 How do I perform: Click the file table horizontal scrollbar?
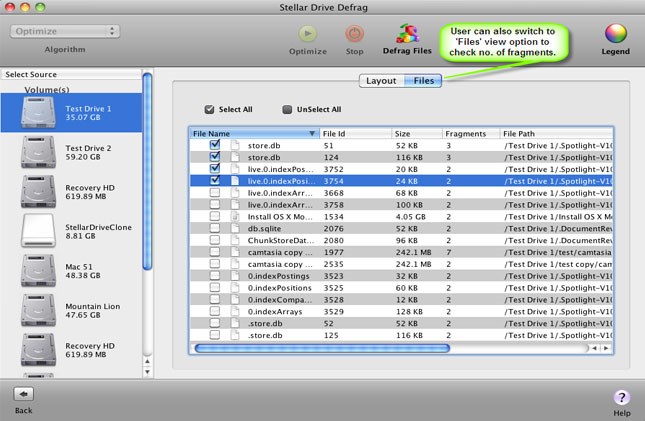(322, 348)
